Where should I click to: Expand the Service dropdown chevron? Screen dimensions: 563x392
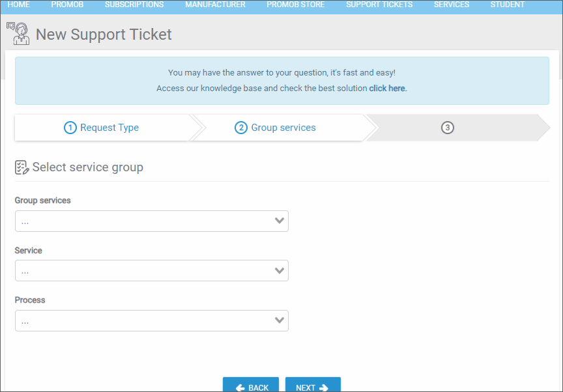click(x=280, y=270)
